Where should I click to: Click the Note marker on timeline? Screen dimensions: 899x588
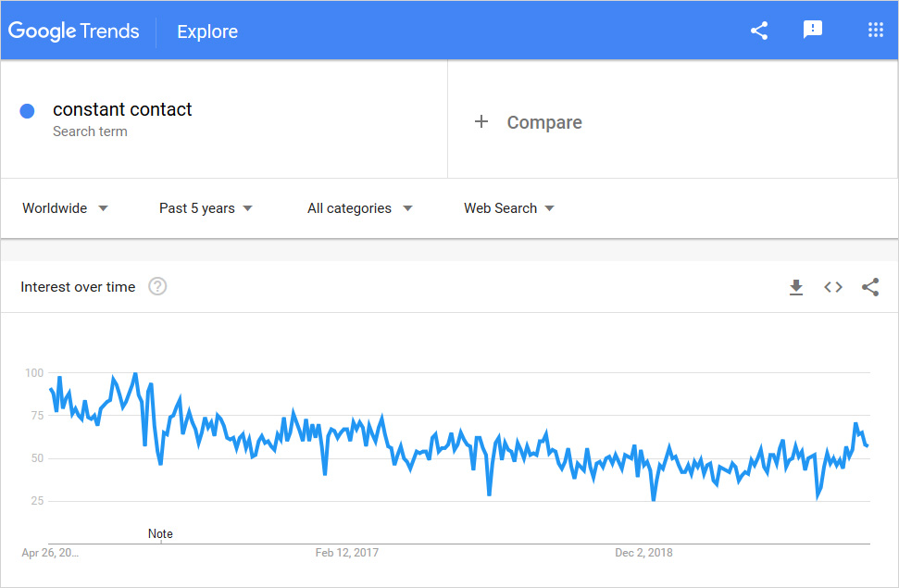pyautogui.click(x=160, y=534)
